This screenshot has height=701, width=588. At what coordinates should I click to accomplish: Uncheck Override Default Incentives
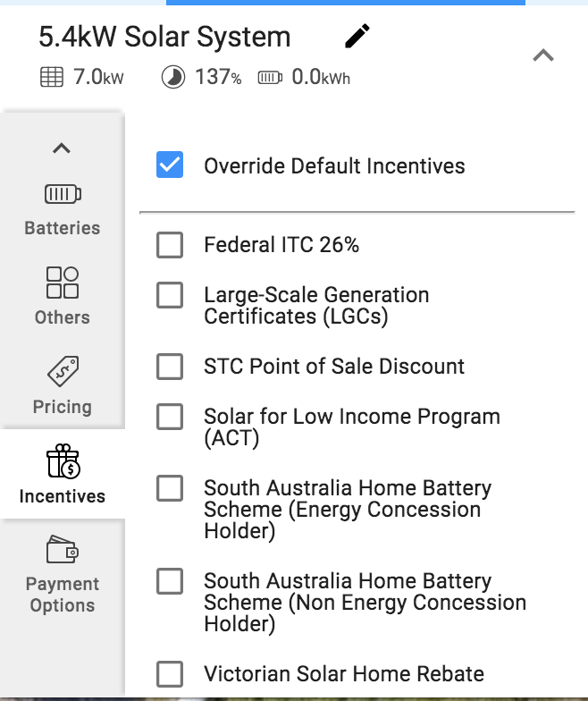[170, 165]
